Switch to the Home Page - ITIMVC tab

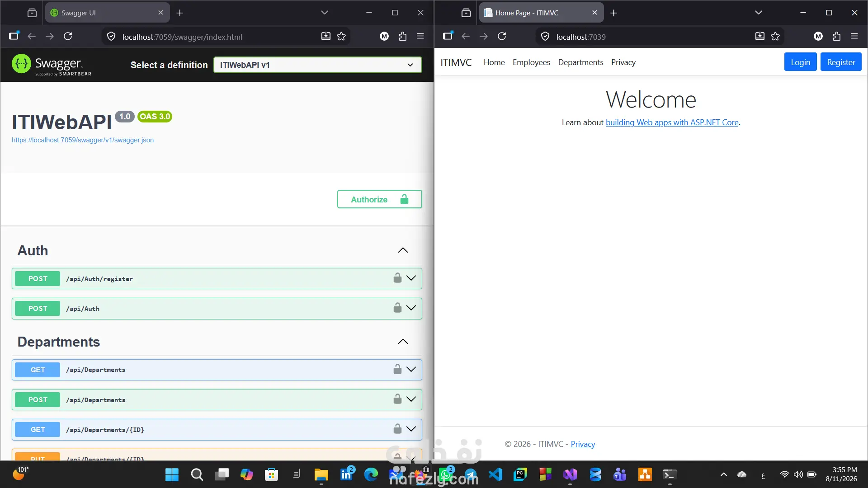pyautogui.click(x=541, y=13)
